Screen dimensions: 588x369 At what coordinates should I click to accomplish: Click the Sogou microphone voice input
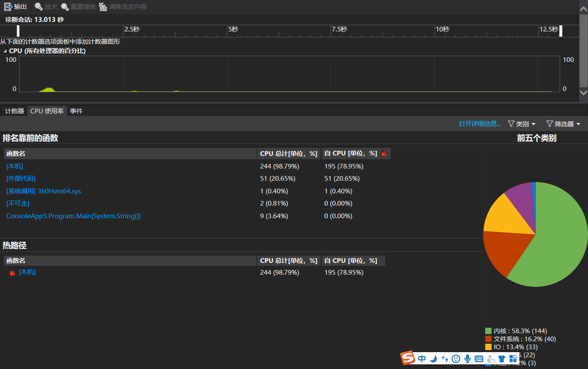(x=467, y=359)
